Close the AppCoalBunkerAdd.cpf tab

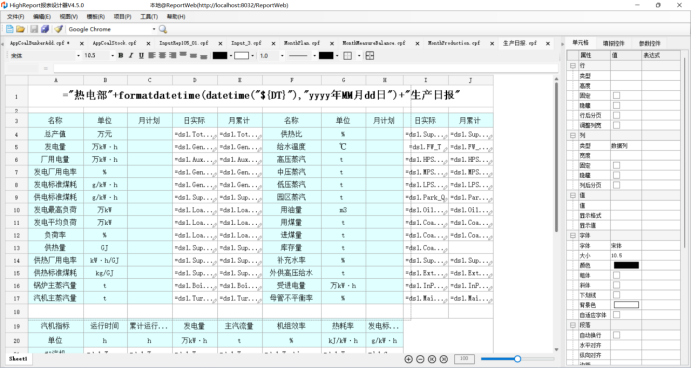(x=82, y=43)
